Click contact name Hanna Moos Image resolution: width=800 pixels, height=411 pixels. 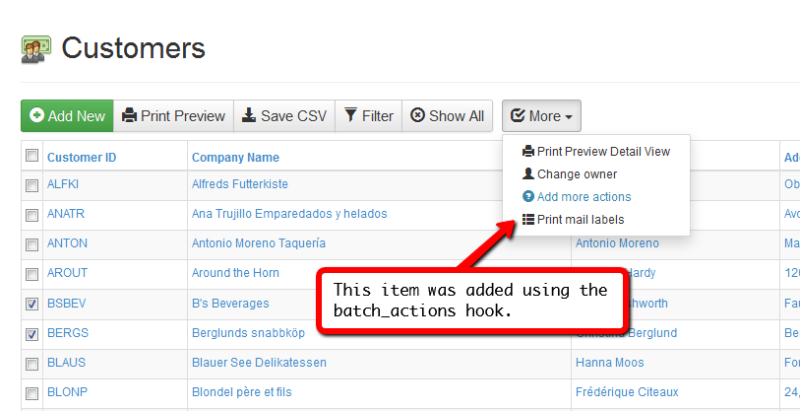pyautogui.click(x=610, y=363)
